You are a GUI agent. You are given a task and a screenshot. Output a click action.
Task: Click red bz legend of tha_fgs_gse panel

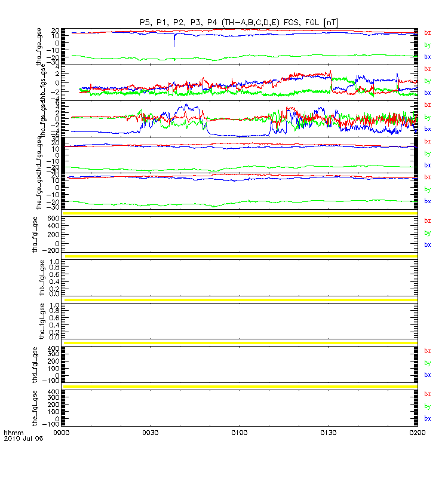(x=428, y=33)
